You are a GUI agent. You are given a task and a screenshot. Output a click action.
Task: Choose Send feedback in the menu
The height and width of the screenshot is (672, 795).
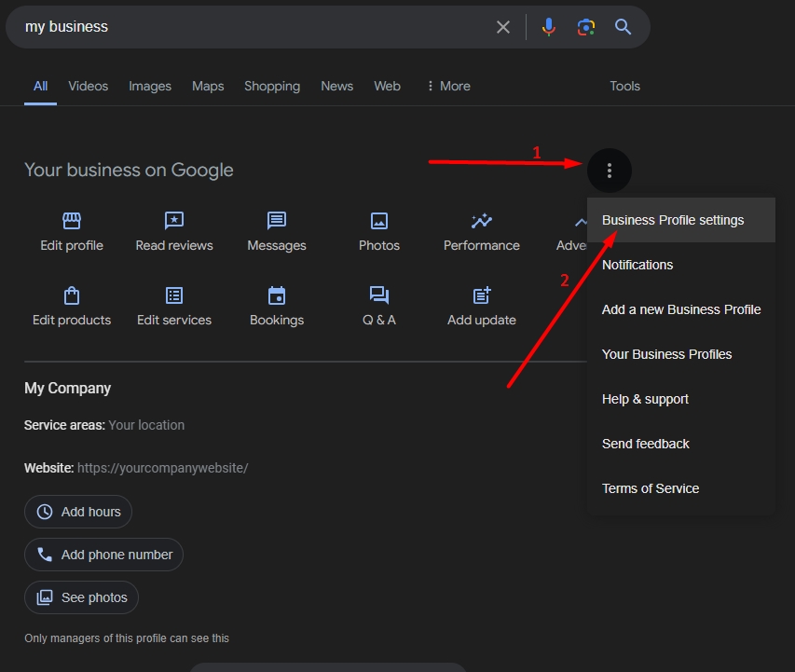pos(681,444)
